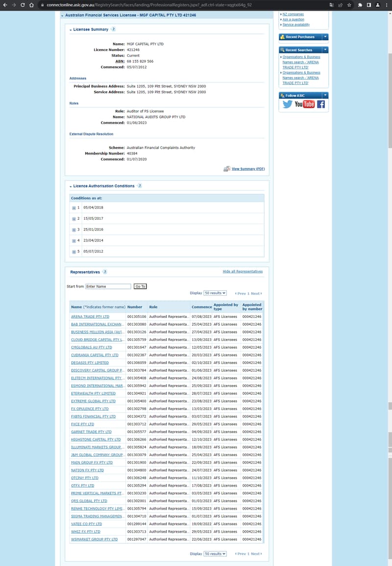
Task: Open Recent Purchases dropdown arrow
Action: 325,37
